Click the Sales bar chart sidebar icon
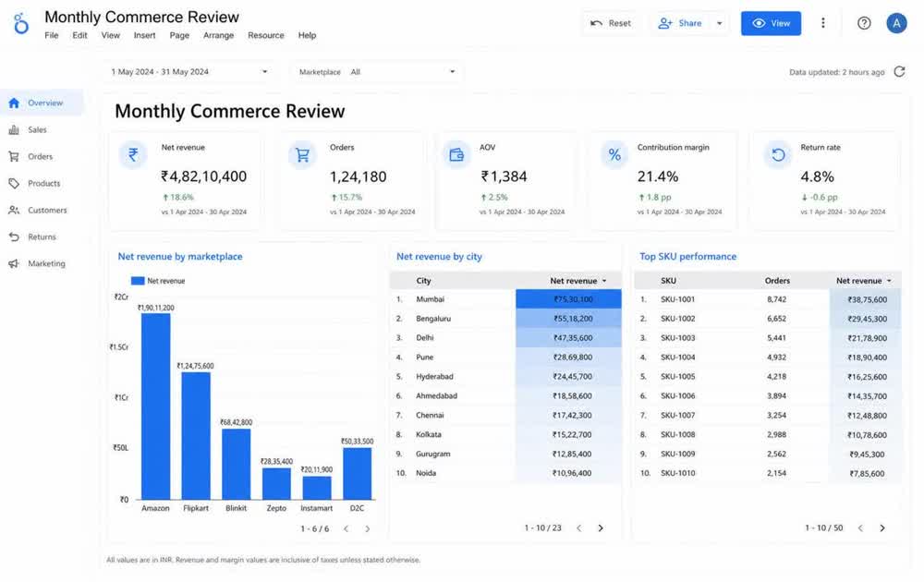The image size is (924, 582). [14, 129]
